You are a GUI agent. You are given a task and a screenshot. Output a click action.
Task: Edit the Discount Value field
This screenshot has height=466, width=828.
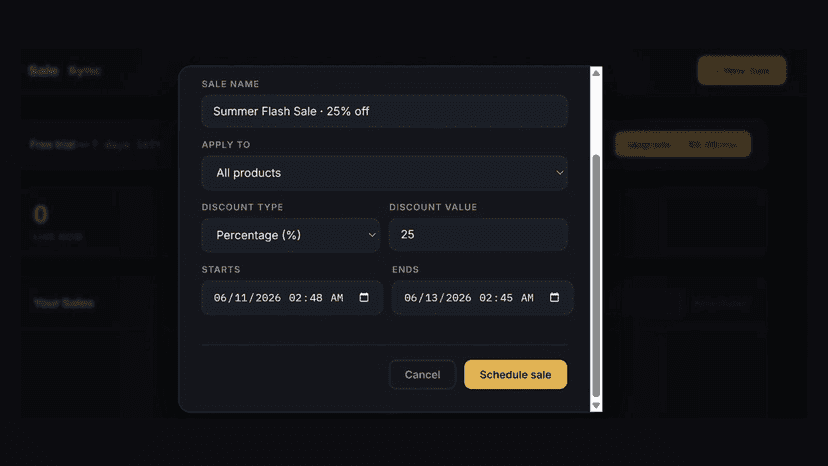pyautogui.click(x=478, y=235)
